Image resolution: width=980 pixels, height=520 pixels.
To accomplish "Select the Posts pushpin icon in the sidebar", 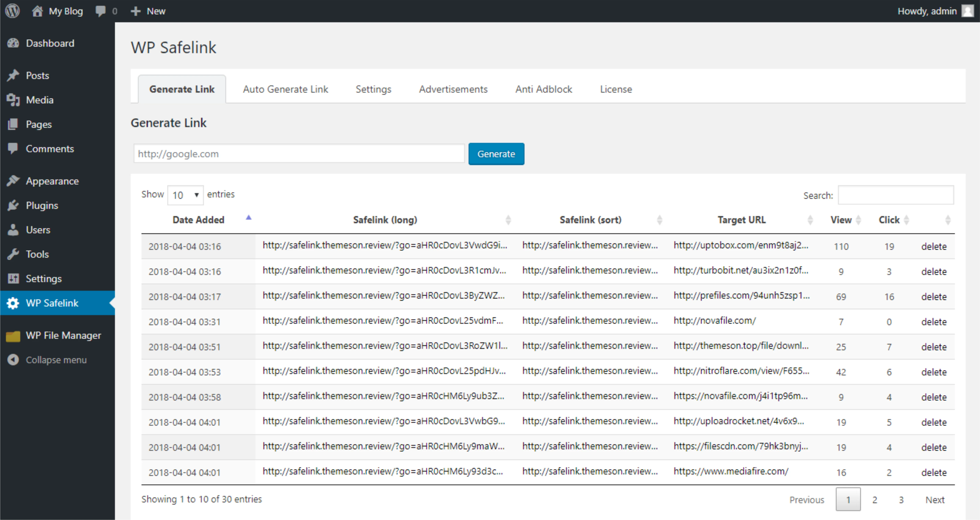I will pos(13,75).
